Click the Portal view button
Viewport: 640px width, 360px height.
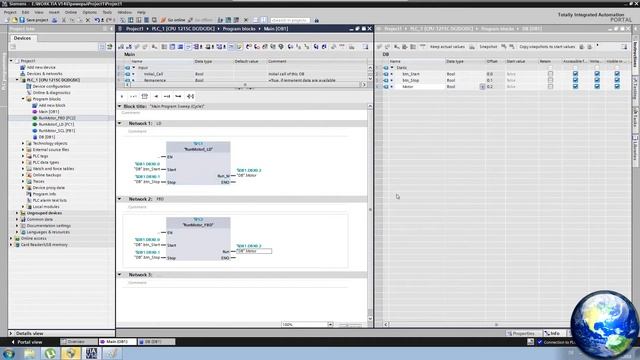tap(27, 342)
